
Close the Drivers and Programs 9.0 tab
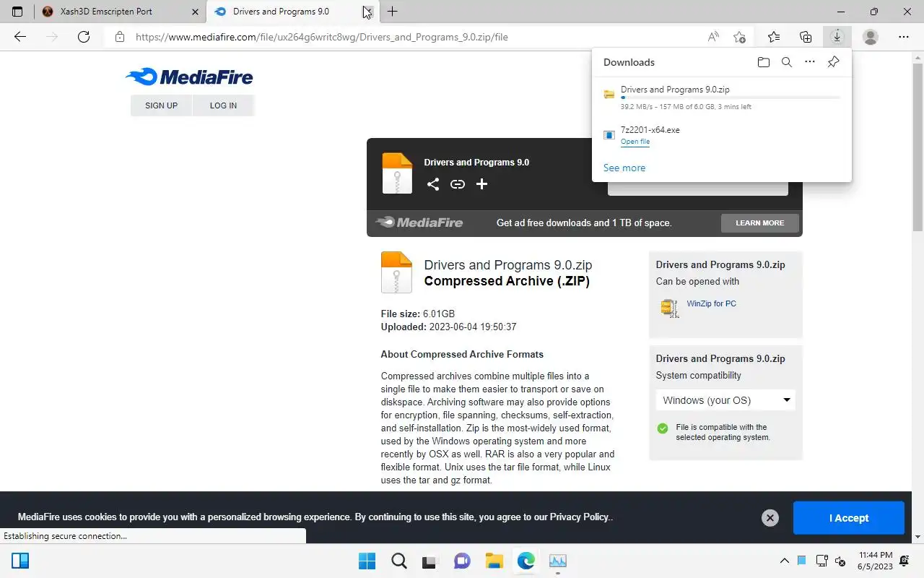coord(367,12)
